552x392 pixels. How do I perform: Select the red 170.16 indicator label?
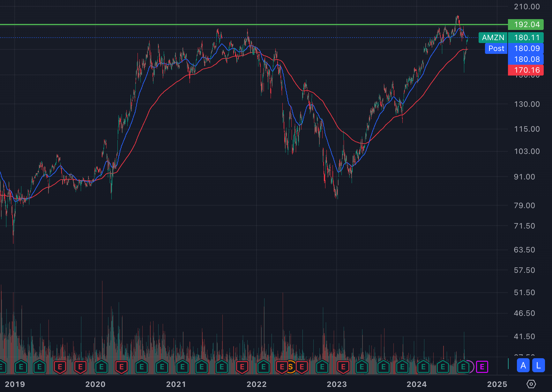(x=526, y=70)
